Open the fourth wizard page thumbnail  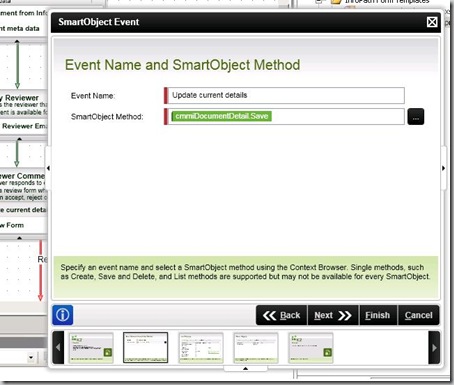256,348
